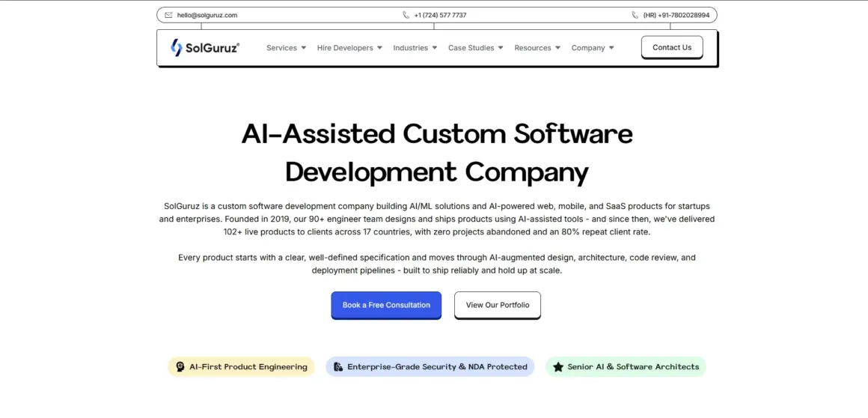Expand the Company dropdown arrow
The height and width of the screenshot is (418, 868).
tap(611, 48)
